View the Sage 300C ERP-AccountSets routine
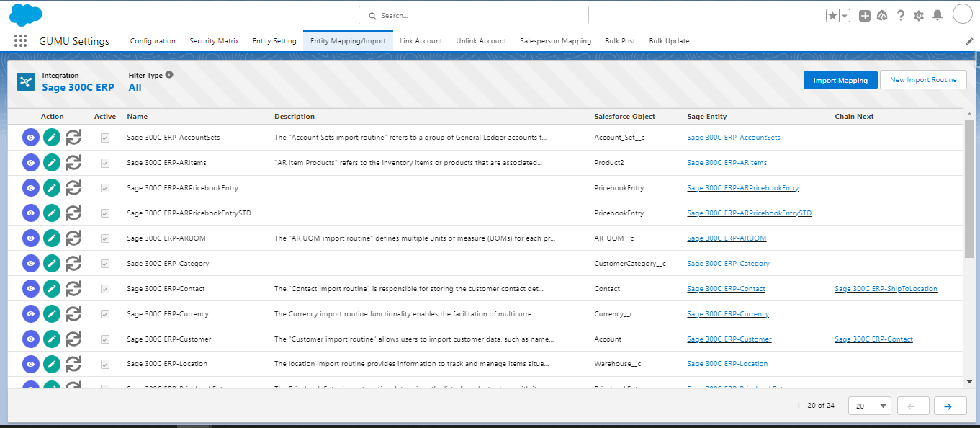Image resolution: width=980 pixels, height=428 pixels. coord(30,138)
